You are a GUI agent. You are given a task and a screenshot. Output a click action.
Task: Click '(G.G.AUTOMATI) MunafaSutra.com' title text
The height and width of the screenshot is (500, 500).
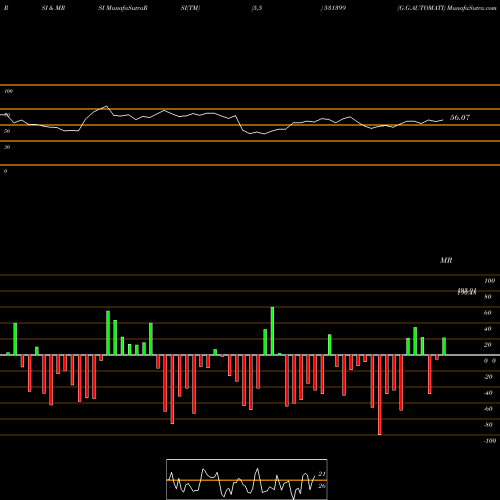447,8
